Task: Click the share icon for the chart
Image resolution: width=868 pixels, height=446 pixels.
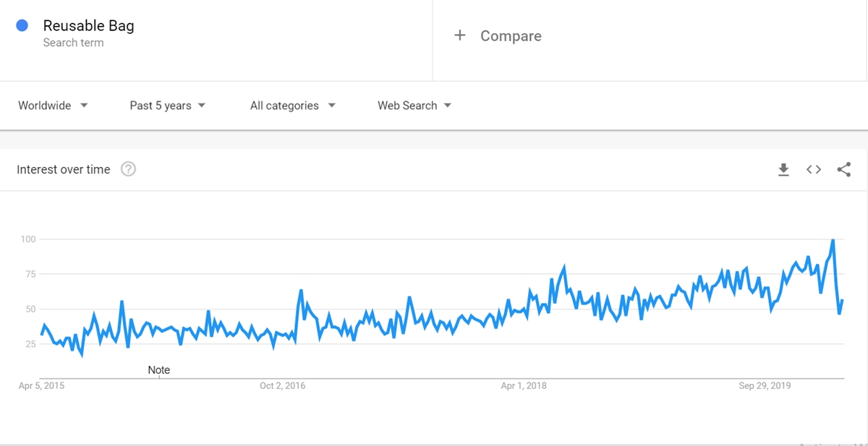Action: [x=843, y=170]
